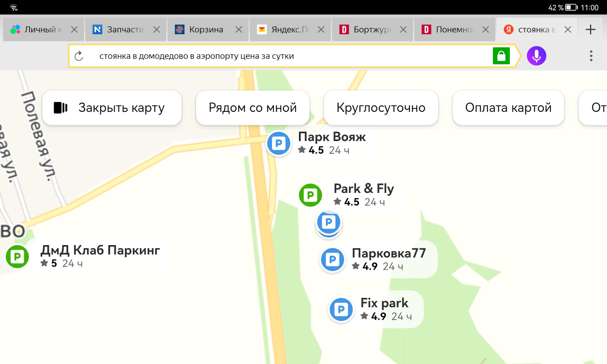Select the Fix park parking pin
Viewport: 607px width, 364px height.
point(341,310)
